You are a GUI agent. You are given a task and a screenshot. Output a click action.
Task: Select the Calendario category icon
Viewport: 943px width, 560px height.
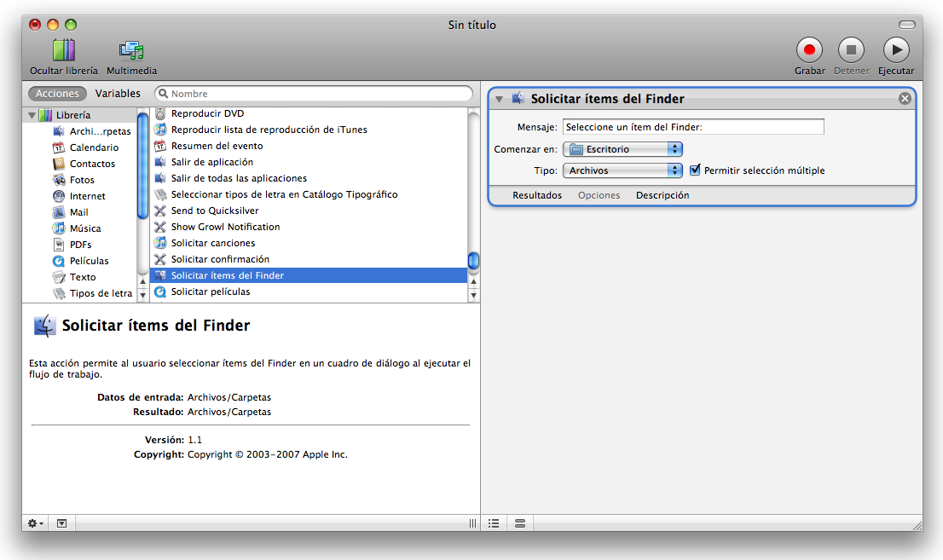(x=58, y=147)
